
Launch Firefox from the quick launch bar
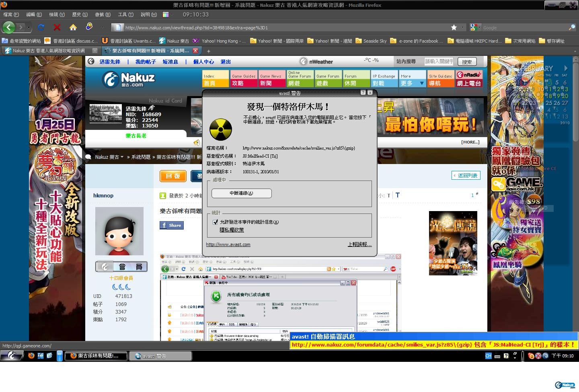31,355
